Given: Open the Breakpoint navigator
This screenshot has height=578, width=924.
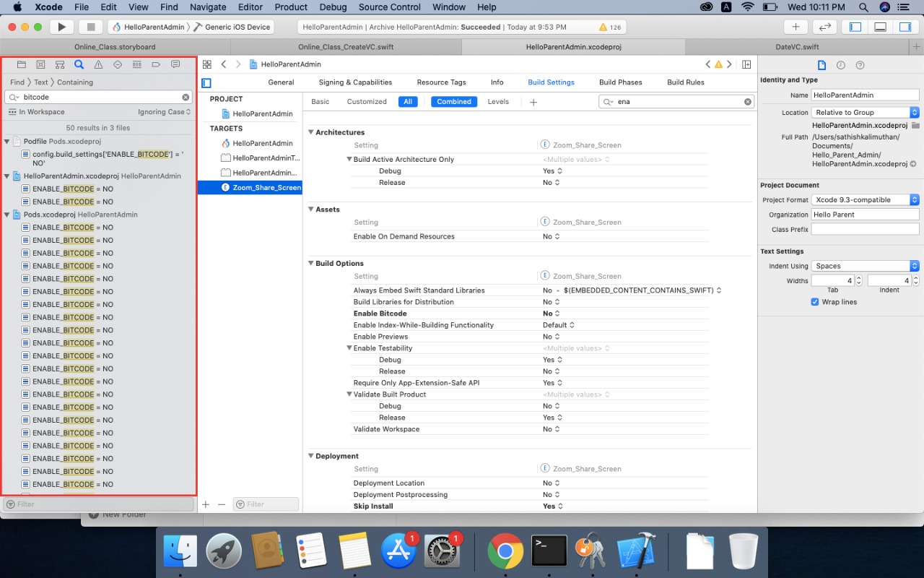Looking at the screenshot, I should (x=156, y=64).
